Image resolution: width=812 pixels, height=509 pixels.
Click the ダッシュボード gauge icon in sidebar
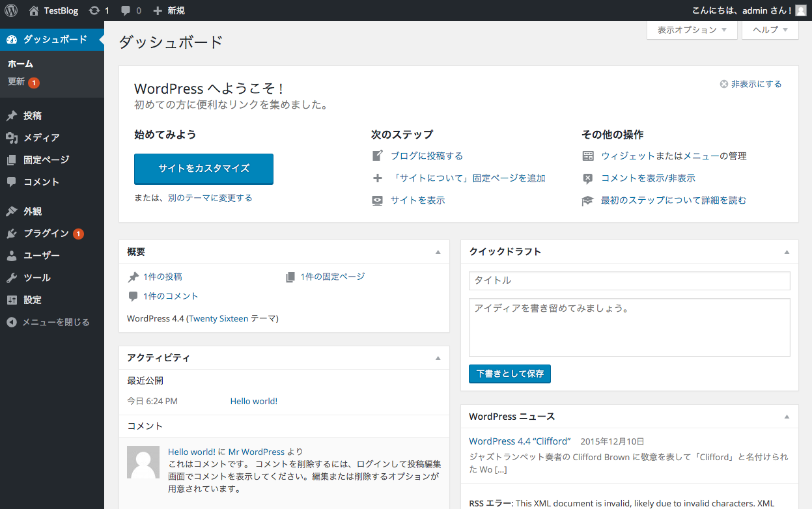(12, 40)
